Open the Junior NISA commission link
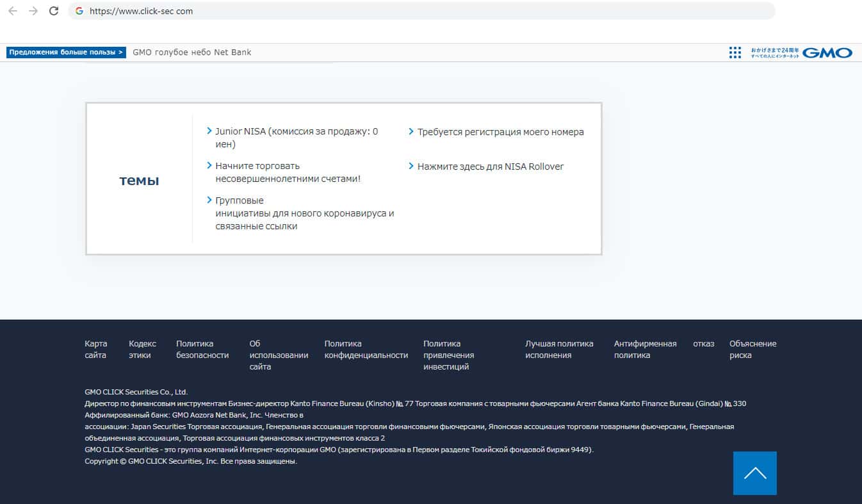862x504 pixels. pyautogui.click(x=297, y=138)
